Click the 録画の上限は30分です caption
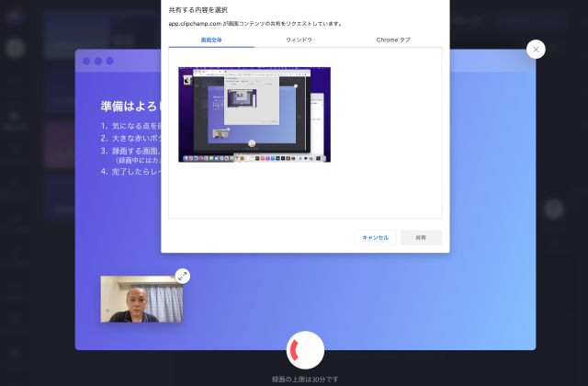The image size is (588, 386). pos(305,378)
